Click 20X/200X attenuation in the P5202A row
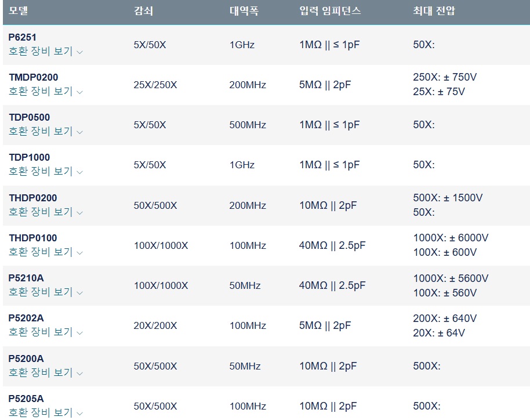The image size is (530, 420). (x=155, y=325)
